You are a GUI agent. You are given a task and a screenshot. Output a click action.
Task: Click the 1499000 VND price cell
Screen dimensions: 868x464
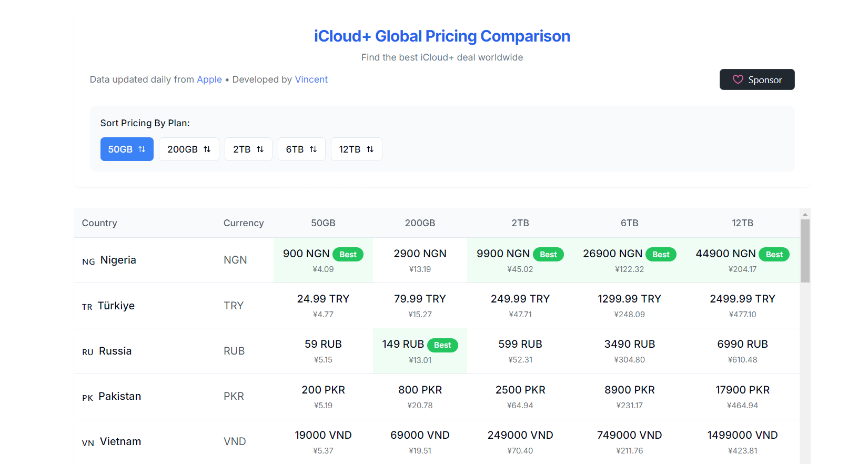click(x=742, y=442)
